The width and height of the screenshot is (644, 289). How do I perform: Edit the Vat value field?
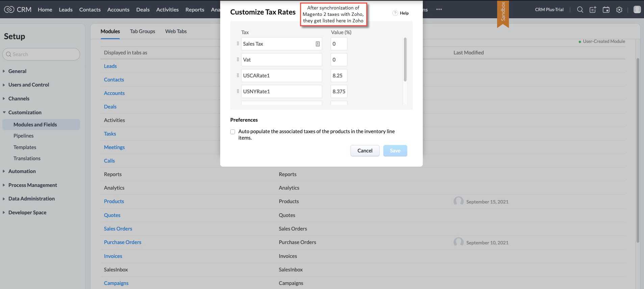point(339,59)
